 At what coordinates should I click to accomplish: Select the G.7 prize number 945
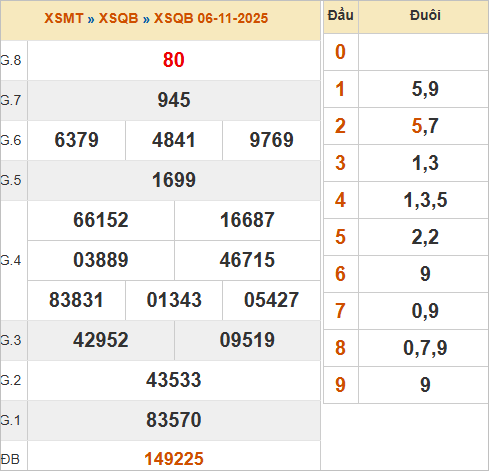coord(174,100)
